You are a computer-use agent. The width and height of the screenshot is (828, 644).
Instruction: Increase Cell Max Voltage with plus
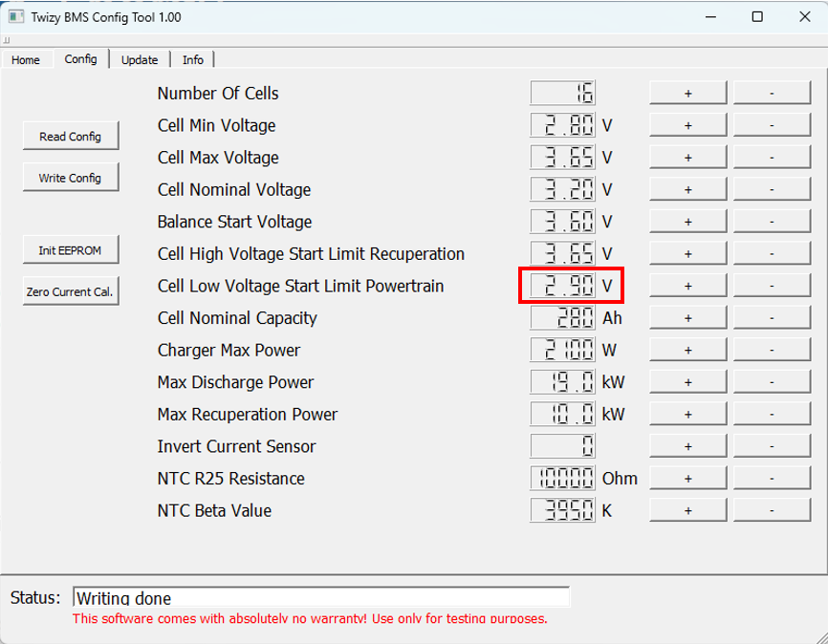point(687,158)
